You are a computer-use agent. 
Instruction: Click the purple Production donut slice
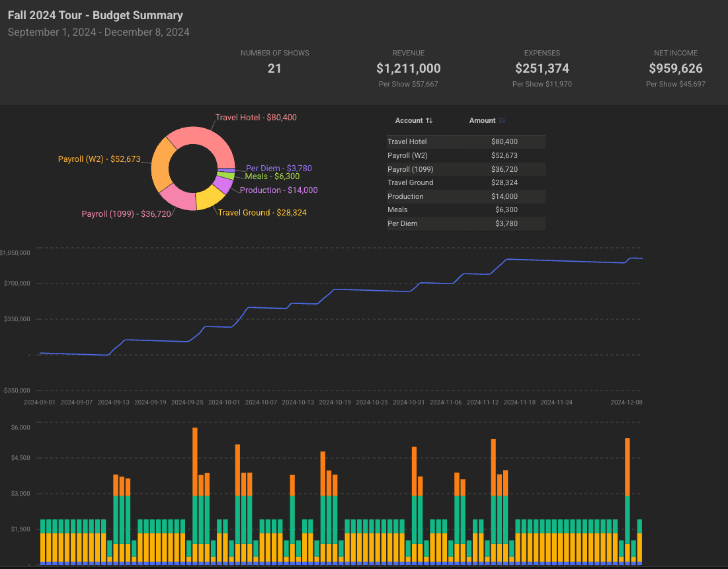click(x=224, y=185)
